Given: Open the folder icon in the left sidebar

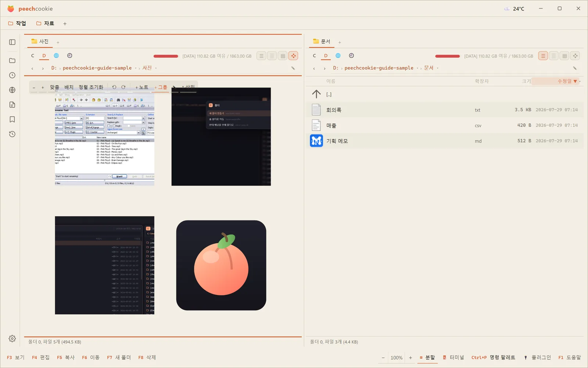Looking at the screenshot, I should [x=12, y=60].
